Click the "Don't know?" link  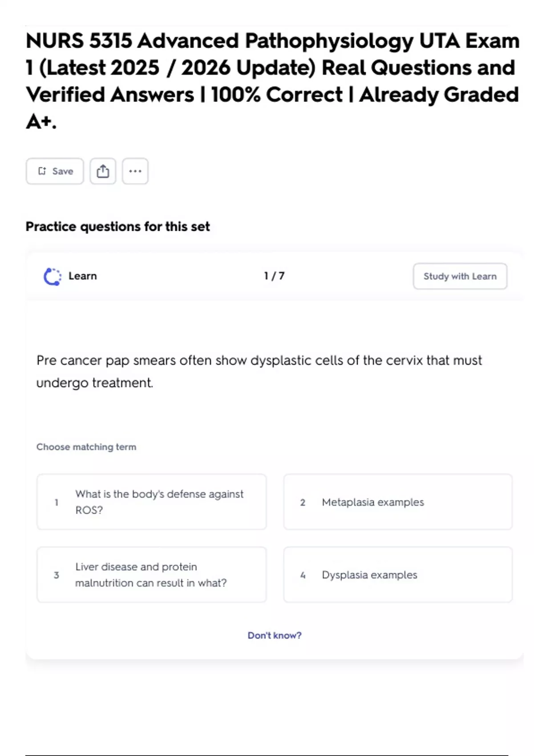coord(275,635)
